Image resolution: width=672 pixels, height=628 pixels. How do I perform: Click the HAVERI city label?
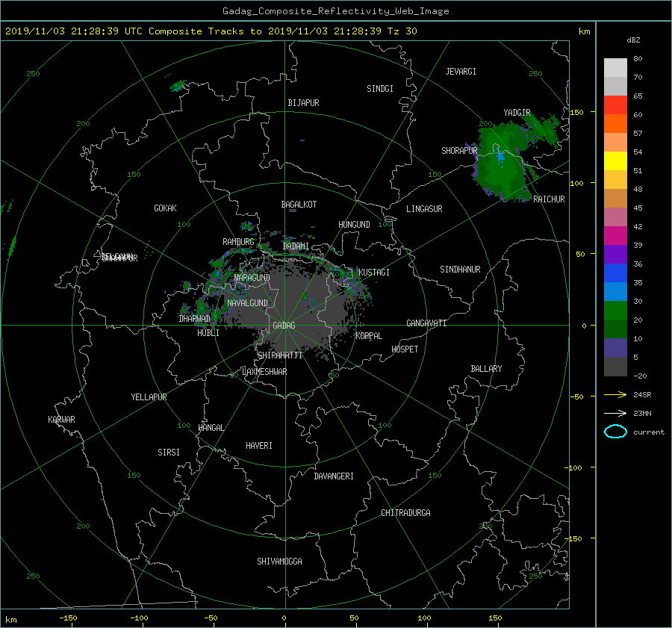(259, 447)
